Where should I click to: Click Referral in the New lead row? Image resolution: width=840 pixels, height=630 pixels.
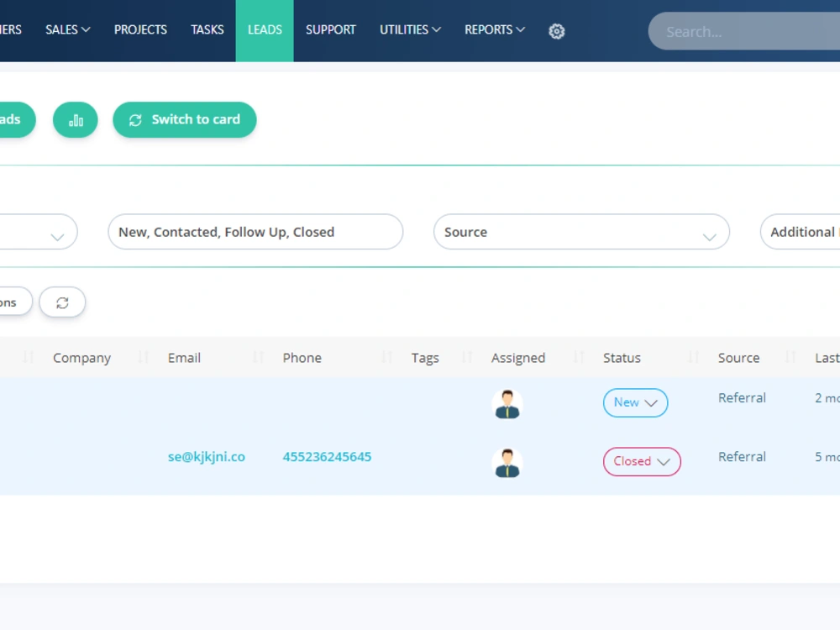742,398
